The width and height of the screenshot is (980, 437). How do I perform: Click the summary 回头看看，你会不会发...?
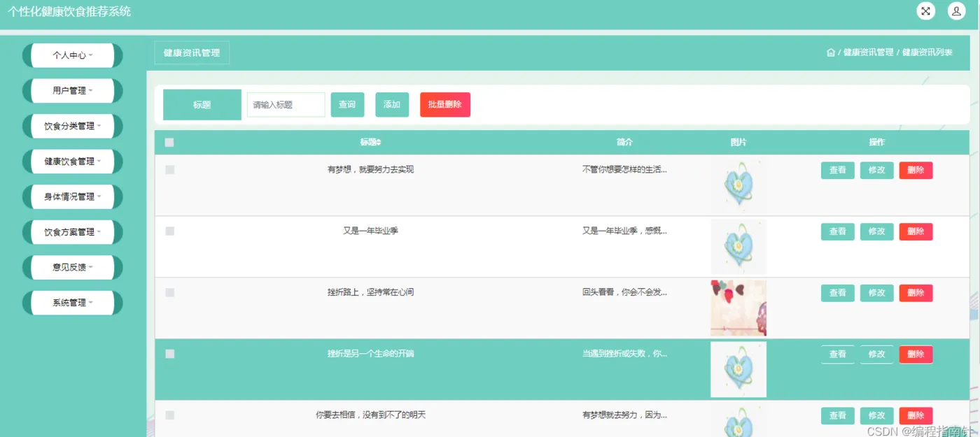(x=624, y=292)
